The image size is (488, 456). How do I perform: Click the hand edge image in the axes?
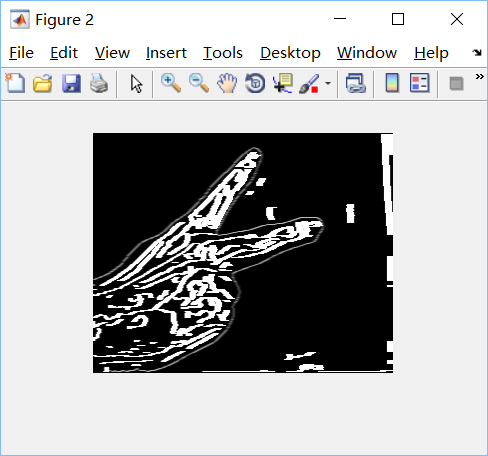point(243,253)
